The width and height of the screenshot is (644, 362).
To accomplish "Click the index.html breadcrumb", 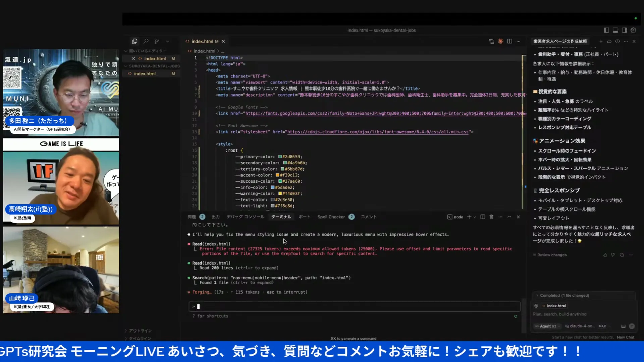I will 204,51.
